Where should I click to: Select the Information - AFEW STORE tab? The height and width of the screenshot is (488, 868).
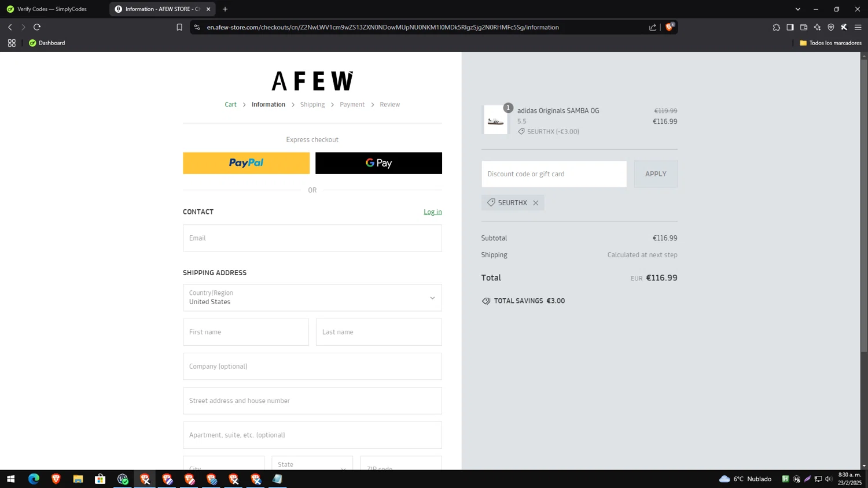[x=162, y=9]
